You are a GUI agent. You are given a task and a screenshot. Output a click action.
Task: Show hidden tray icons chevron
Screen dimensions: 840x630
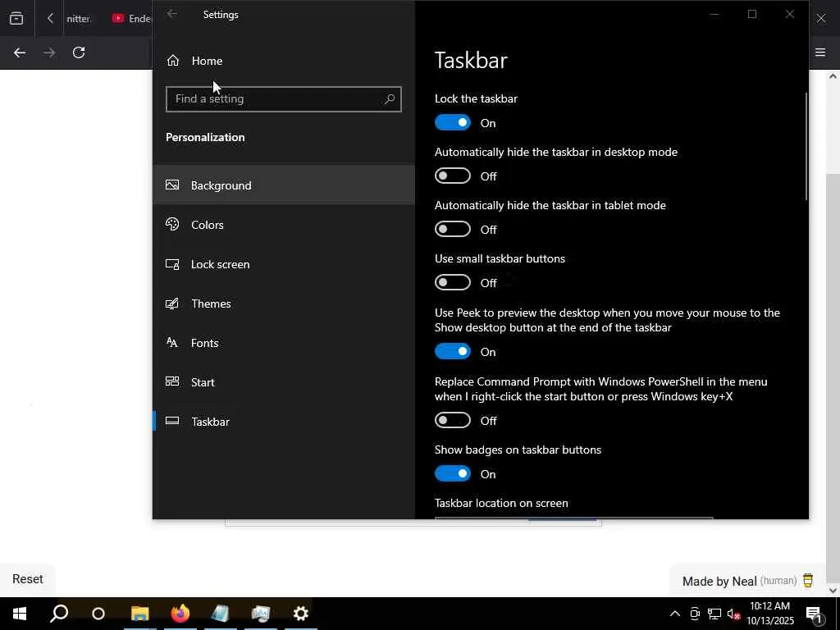click(x=675, y=614)
